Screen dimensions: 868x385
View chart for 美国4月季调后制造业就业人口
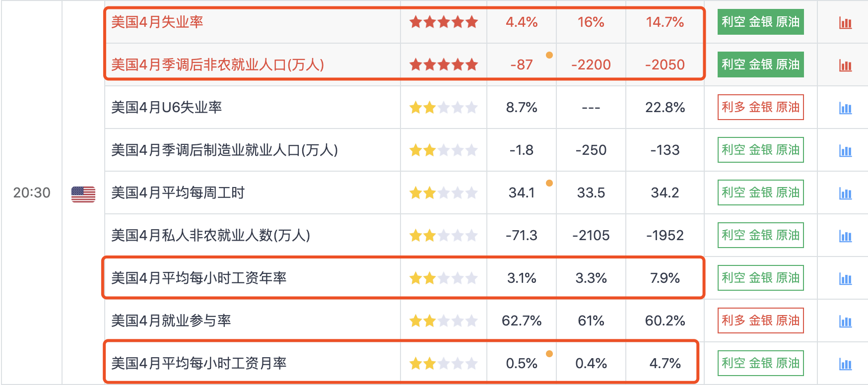(x=845, y=151)
